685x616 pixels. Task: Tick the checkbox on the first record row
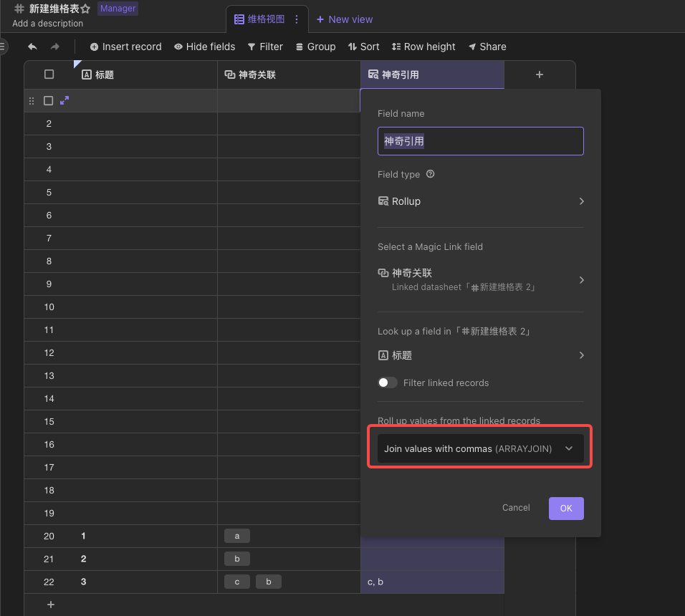[48, 100]
